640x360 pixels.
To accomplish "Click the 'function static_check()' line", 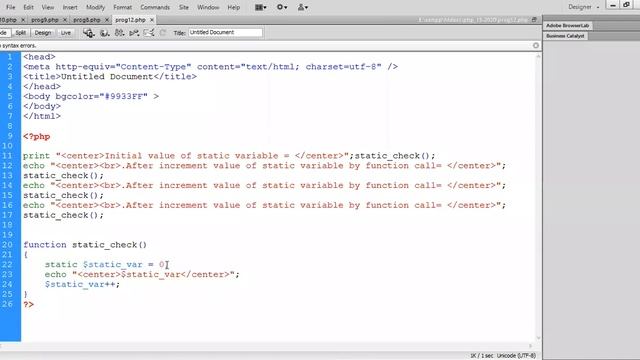I will coord(85,245).
